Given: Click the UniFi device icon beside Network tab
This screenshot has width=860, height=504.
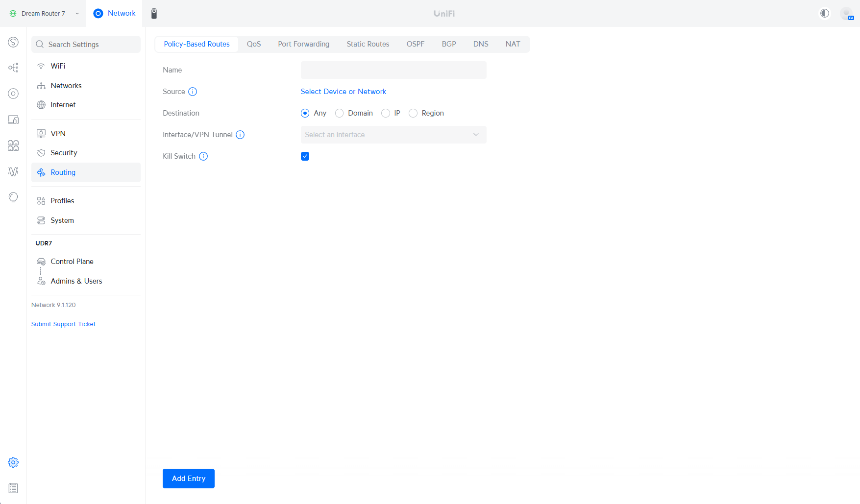Looking at the screenshot, I should click(154, 14).
